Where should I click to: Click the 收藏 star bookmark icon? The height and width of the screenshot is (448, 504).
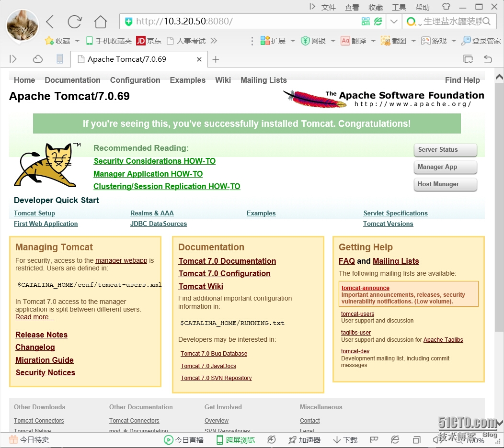49,41
